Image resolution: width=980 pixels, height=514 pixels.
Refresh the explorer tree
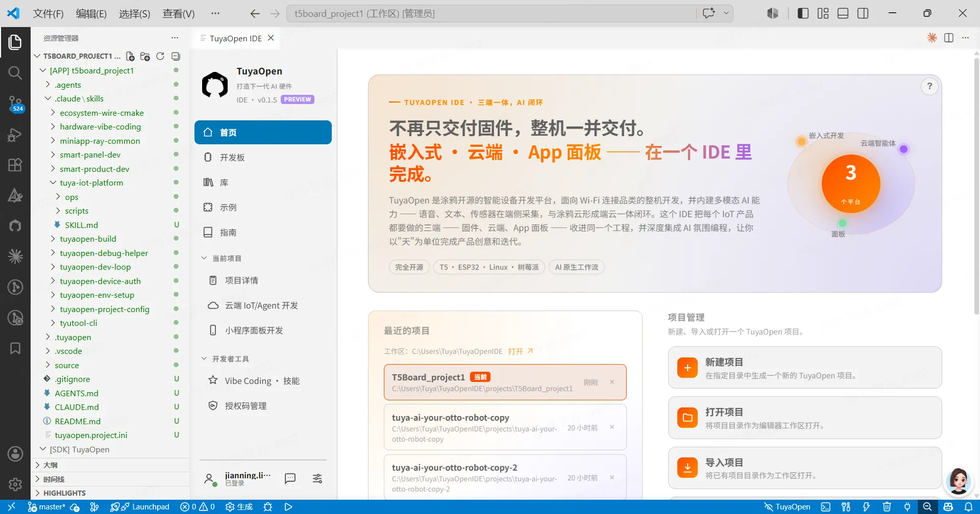[160, 56]
